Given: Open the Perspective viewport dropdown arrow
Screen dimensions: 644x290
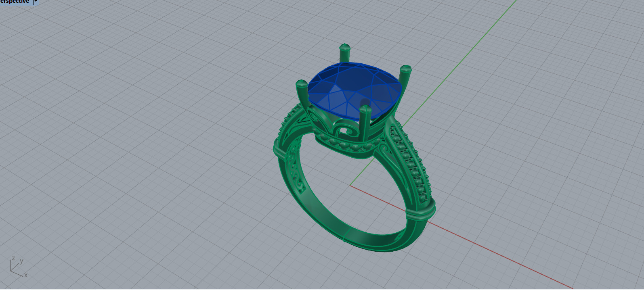Looking at the screenshot, I should point(35,2).
